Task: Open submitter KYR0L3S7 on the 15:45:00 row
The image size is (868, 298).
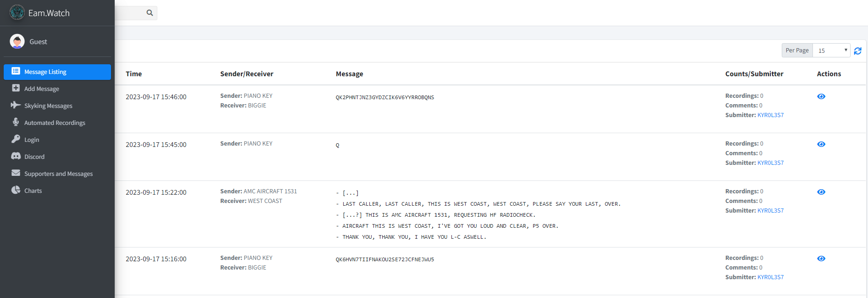Action: coord(770,163)
